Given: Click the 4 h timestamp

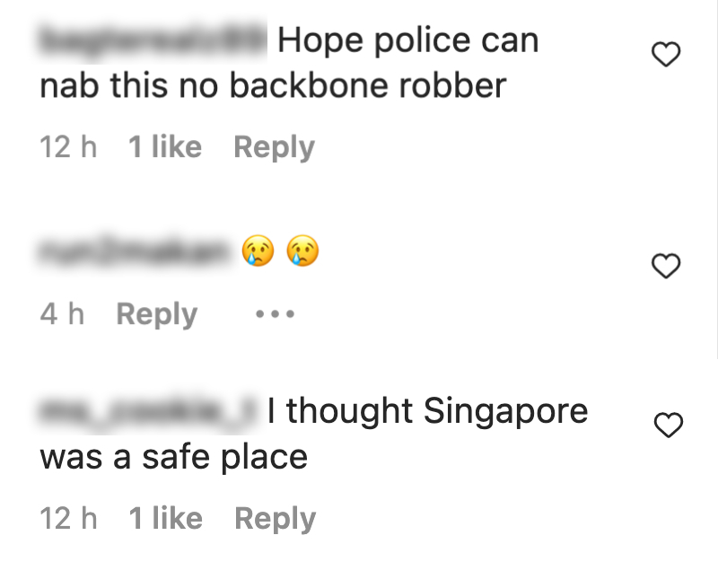Looking at the screenshot, I should (x=62, y=314).
